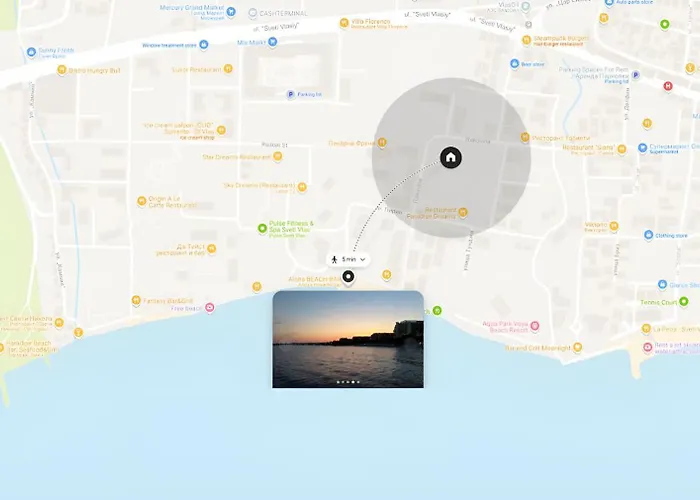The width and height of the screenshot is (700, 500).
Task: Click the Window treatment store pin
Action: (x=204, y=45)
